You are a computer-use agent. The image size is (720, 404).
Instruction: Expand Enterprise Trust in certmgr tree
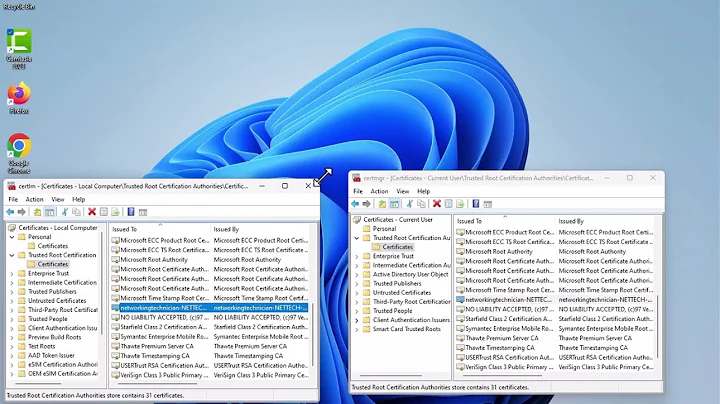click(x=357, y=256)
